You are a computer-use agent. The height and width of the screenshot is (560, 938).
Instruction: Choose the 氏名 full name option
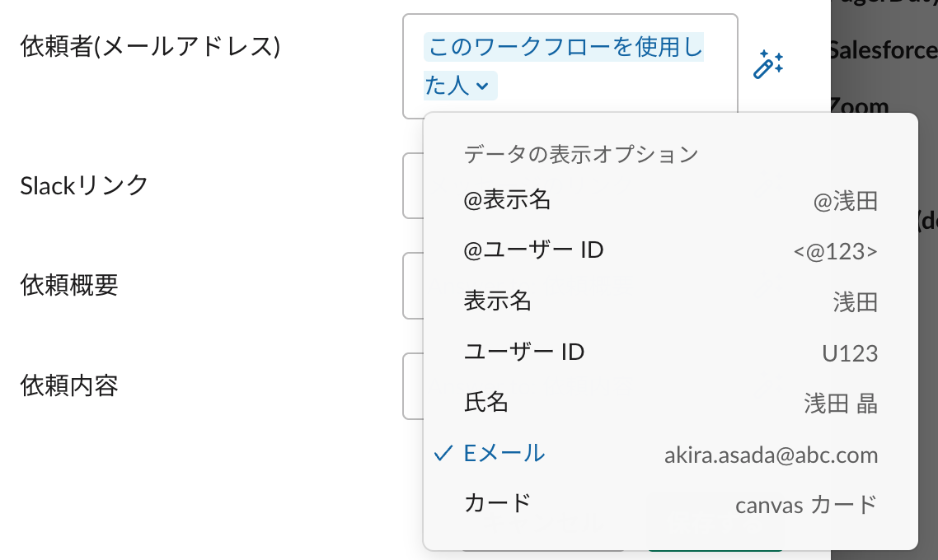(671, 403)
